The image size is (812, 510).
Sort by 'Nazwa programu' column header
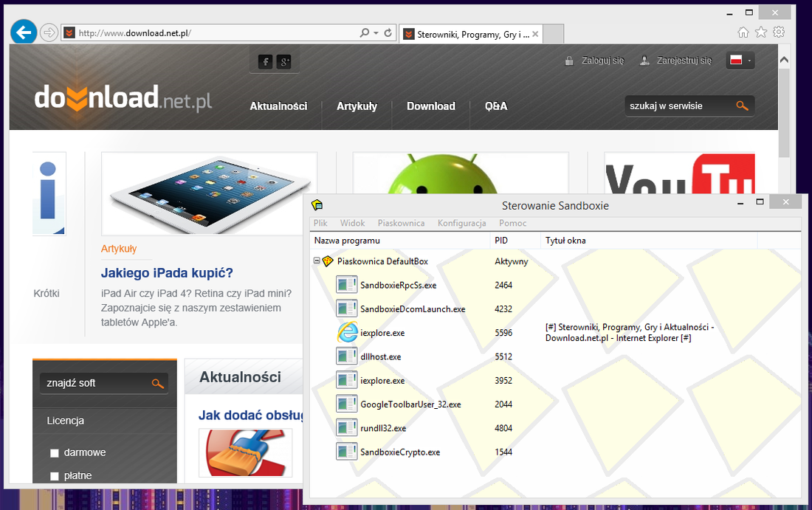coord(400,241)
